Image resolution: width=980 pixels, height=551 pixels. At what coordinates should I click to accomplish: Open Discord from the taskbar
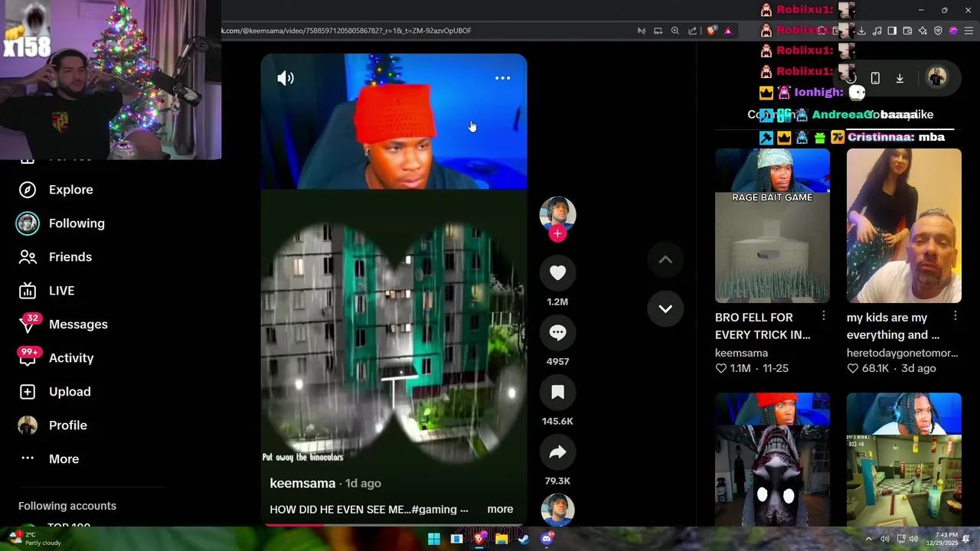[x=547, y=539]
